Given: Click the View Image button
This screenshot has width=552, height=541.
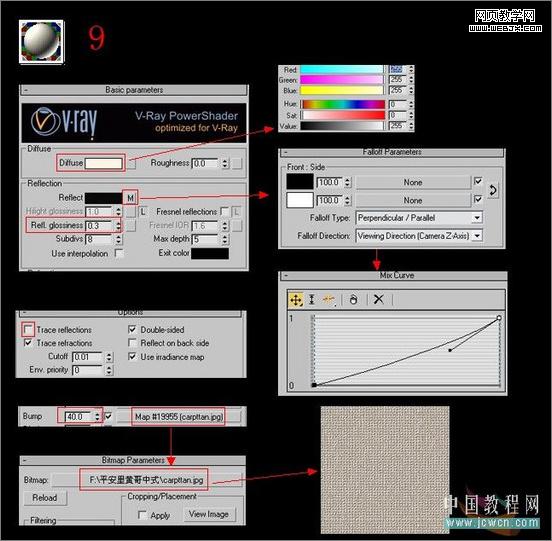Looking at the screenshot, I should point(209,515).
